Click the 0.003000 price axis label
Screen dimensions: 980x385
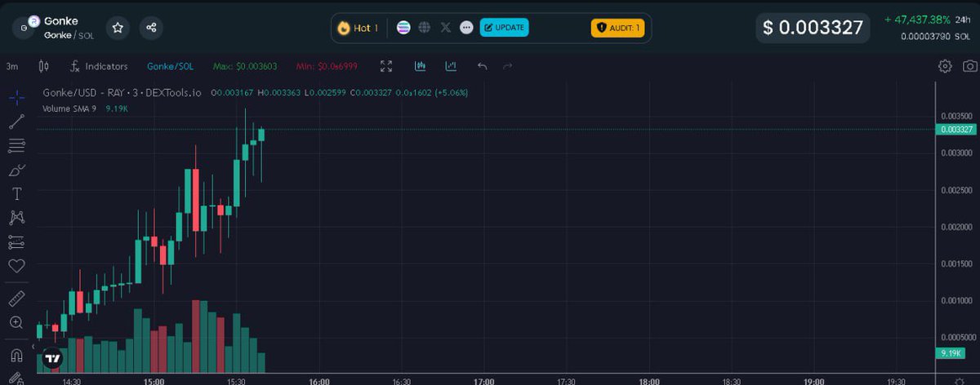(956, 153)
